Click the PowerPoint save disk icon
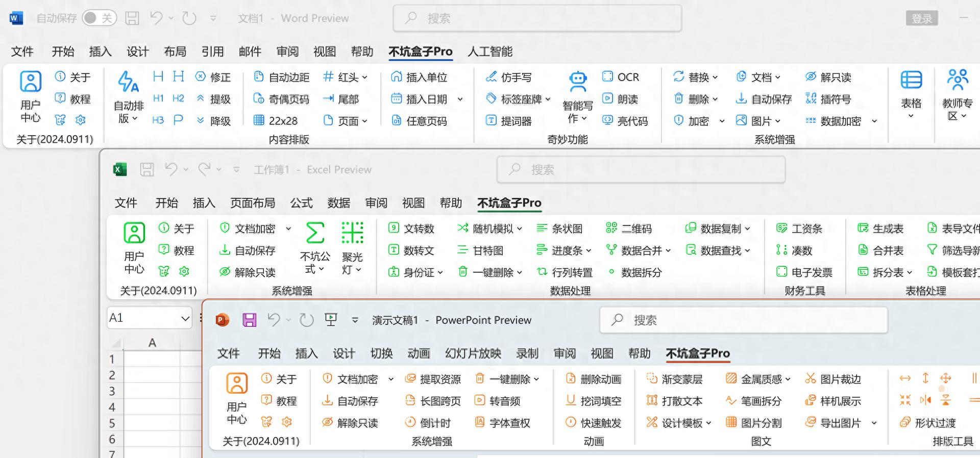This screenshot has width=980, height=458. point(249,320)
